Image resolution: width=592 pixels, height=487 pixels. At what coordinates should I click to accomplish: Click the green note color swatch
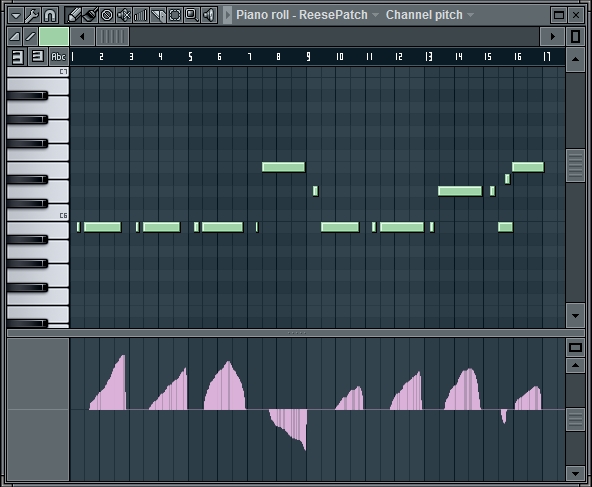(54, 37)
